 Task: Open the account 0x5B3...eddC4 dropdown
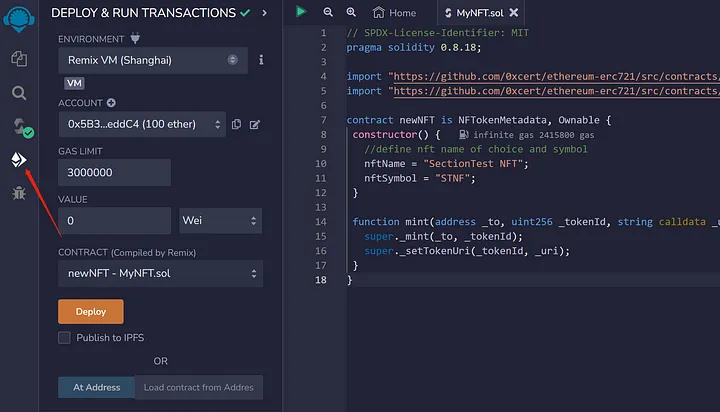coord(142,124)
